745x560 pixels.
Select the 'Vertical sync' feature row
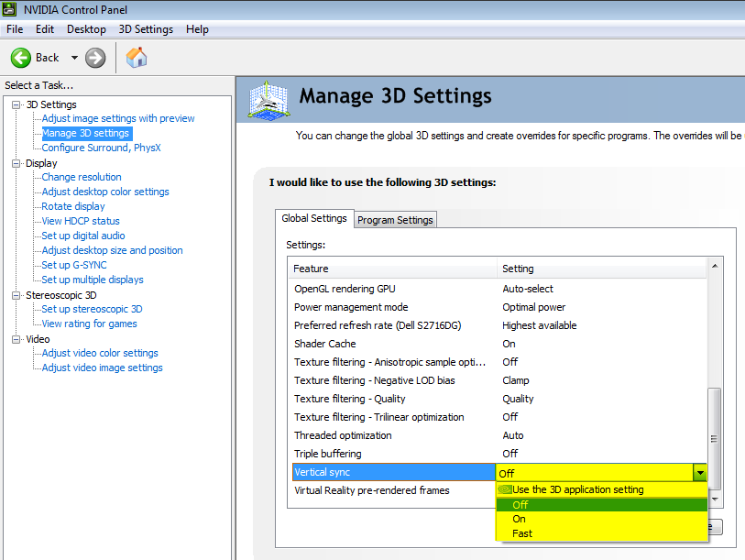394,472
